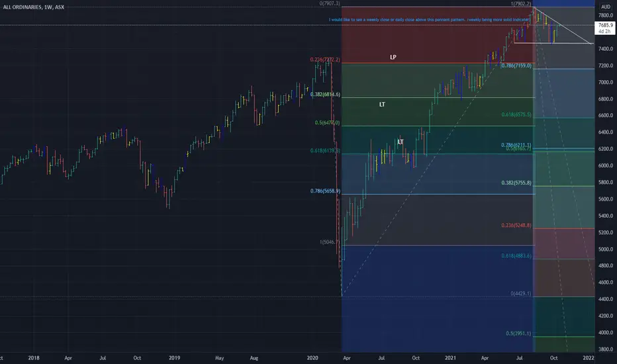The width and height of the screenshot is (617, 364).
Task: Select the 0(7907.3) Fibonacci level label
Action: coord(330,3)
